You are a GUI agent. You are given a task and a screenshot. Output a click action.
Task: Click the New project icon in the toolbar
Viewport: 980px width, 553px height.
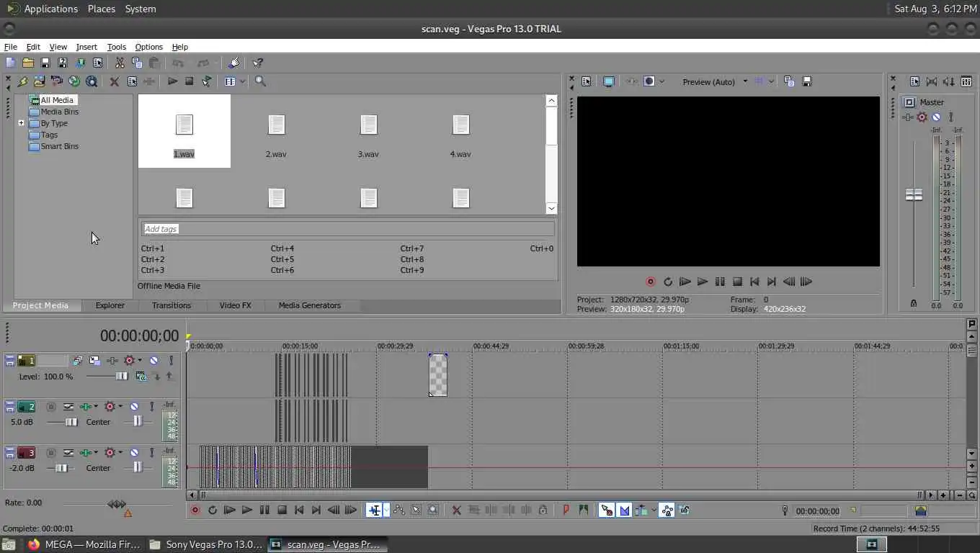(x=10, y=63)
